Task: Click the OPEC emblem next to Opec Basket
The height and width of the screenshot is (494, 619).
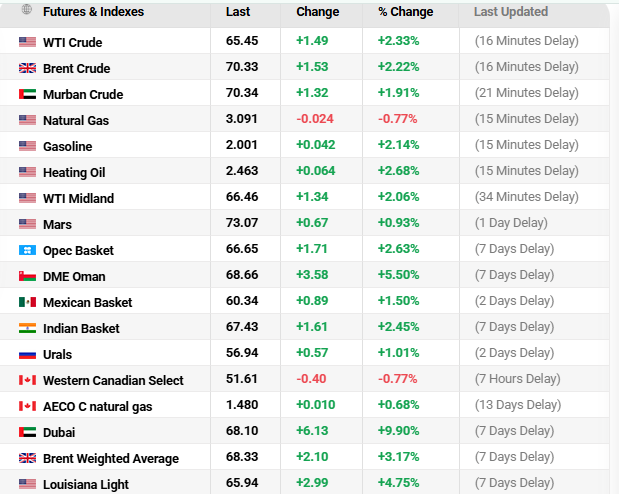Action: [x=27, y=250]
